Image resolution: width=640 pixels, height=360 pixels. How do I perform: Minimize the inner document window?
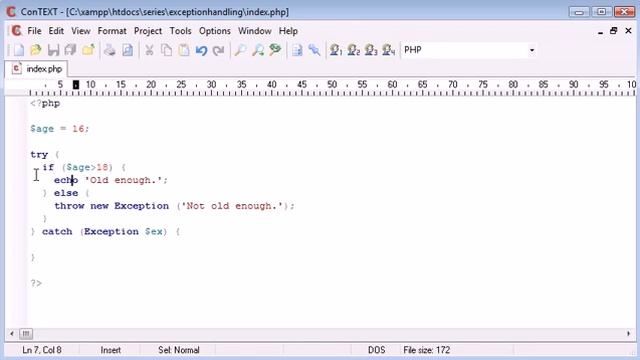(600, 31)
